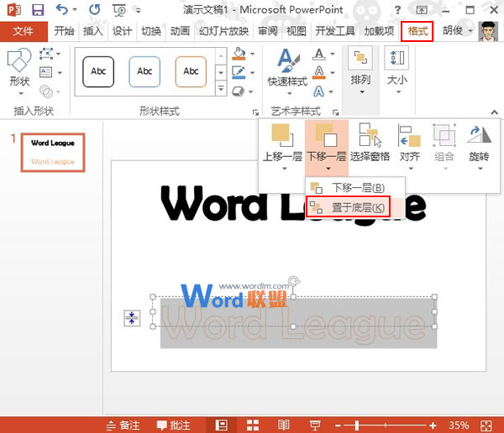
Task: Expand Shape Fill dropdown arrow
Action: [x=252, y=54]
